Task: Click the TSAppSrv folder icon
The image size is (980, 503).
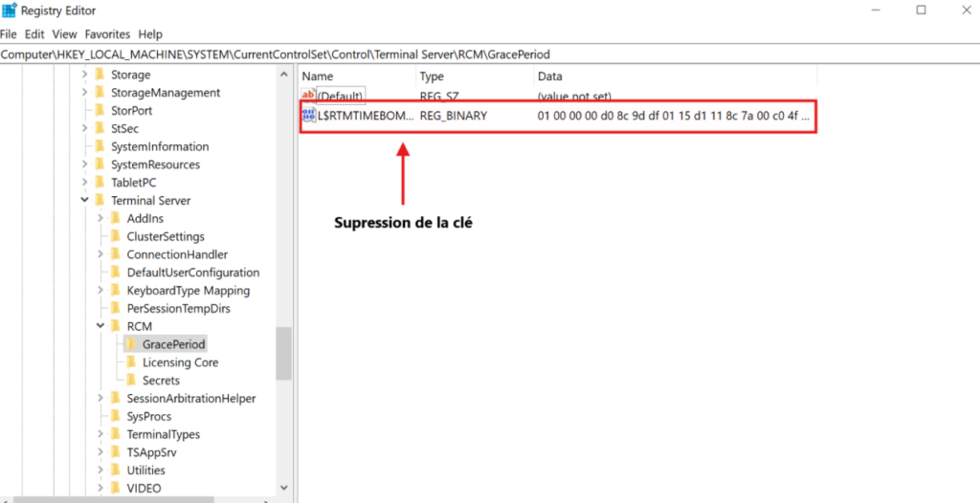Action: [116, 452]
